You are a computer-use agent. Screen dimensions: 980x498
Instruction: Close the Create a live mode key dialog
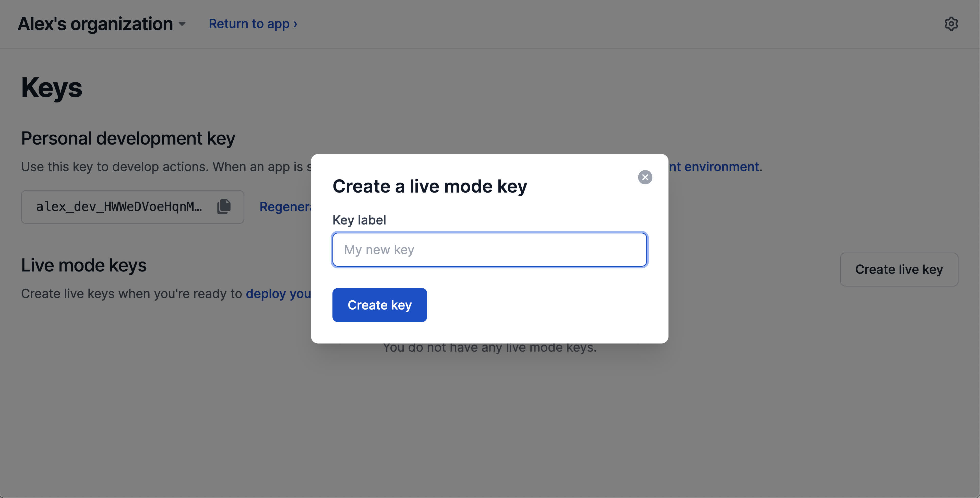tap(645, 177)
